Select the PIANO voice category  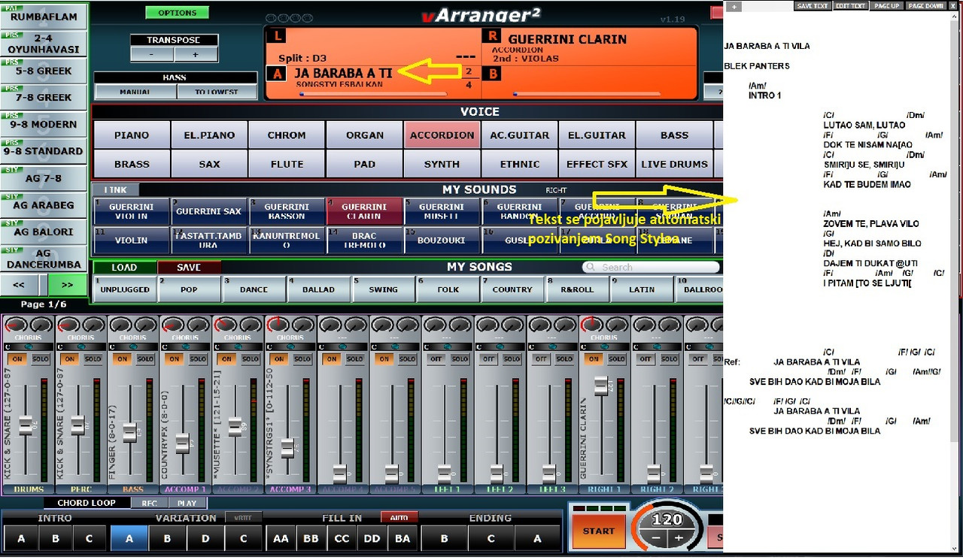click(x=132, y=135)
